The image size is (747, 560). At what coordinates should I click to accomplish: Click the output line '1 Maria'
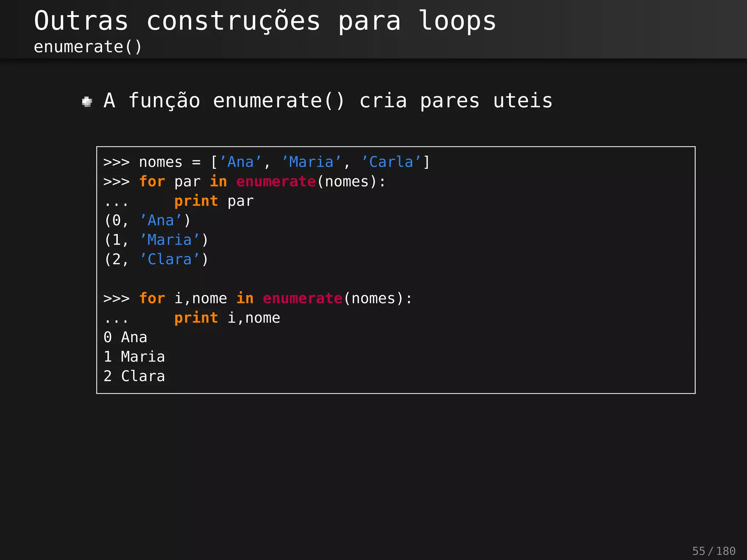point(134,357)
